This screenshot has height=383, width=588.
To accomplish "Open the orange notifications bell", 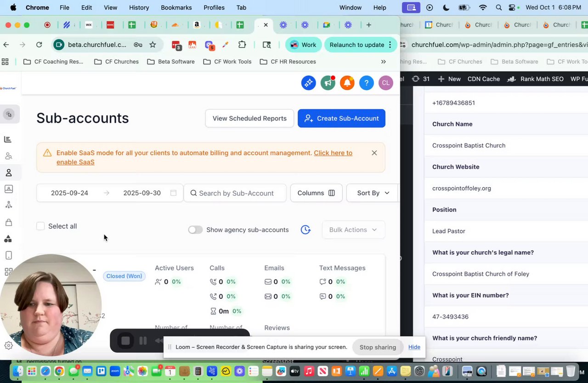I will pos(347,83).
